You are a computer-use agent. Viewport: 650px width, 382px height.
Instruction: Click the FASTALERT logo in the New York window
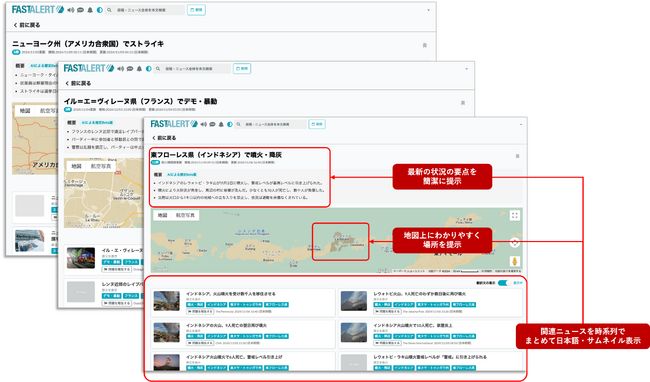(x=37, y=10)
